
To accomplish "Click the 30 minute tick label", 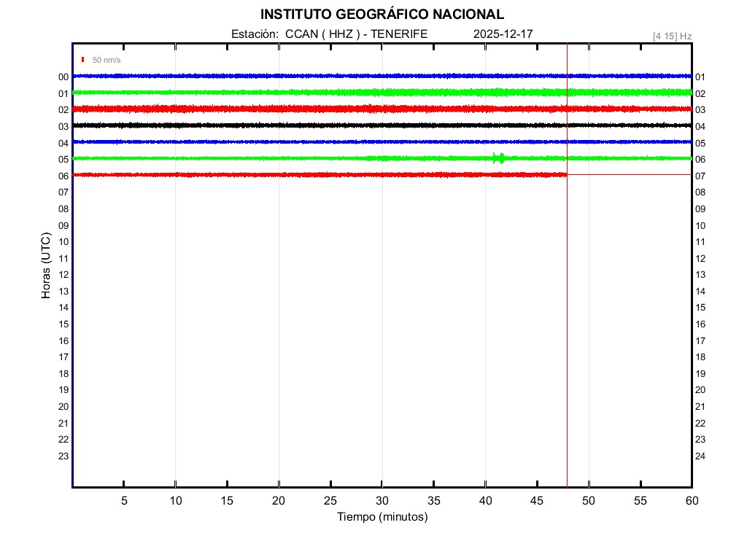I will [382, 501].
